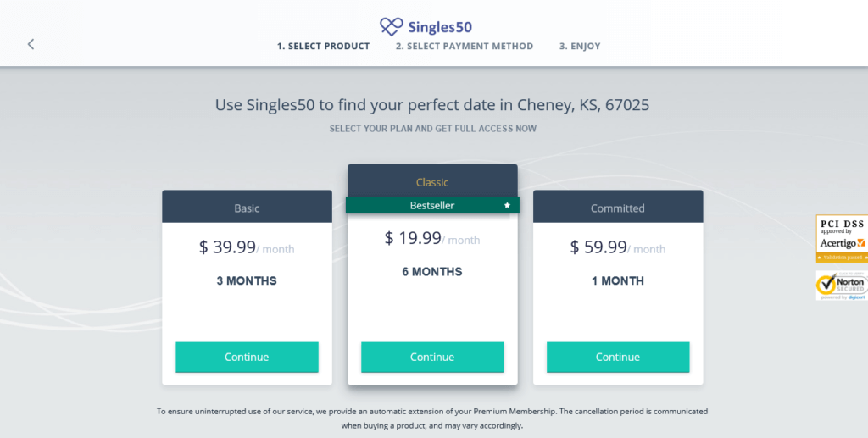Click the 6 MONTHS duration label
This screenshot has width=868, height=438.
(x=432, y=272)
